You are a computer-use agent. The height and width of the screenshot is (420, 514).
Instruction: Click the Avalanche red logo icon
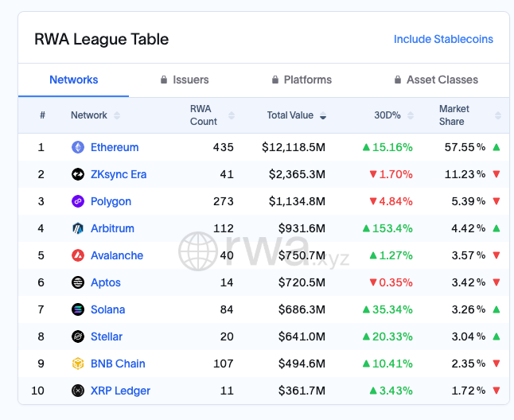[78, 255]
